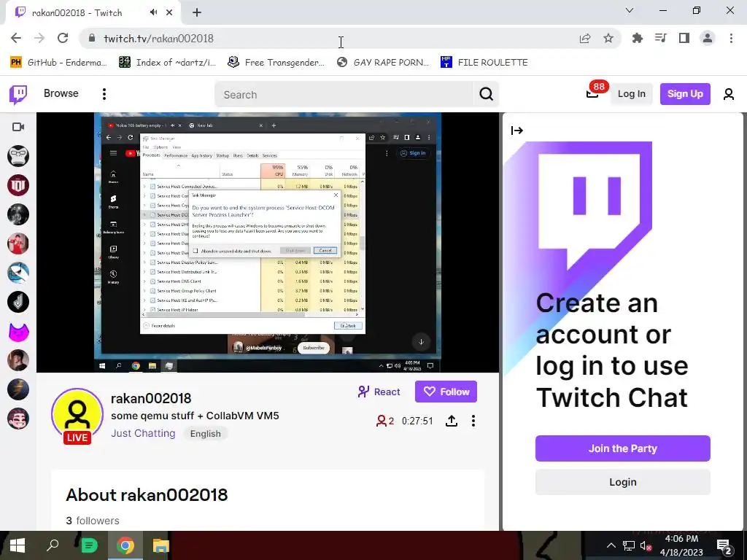Open File Explorer from the taskbar
Screen dimensions: 747x560
coord(161,545)
